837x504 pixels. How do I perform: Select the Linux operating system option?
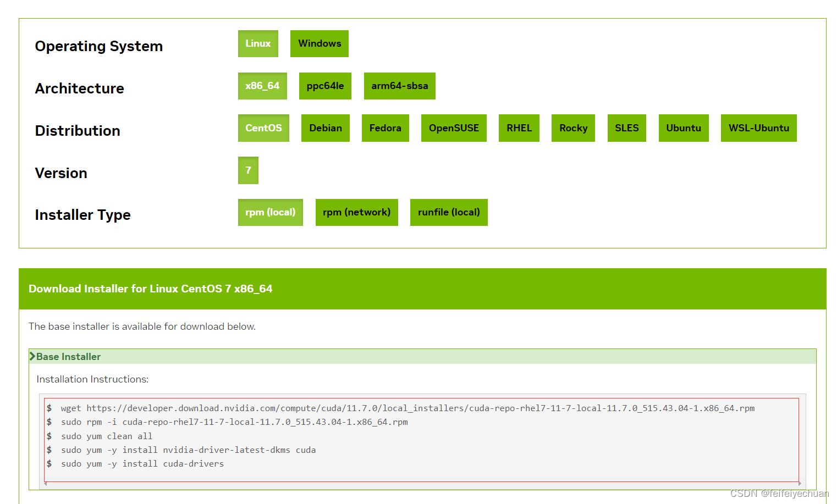258,43
